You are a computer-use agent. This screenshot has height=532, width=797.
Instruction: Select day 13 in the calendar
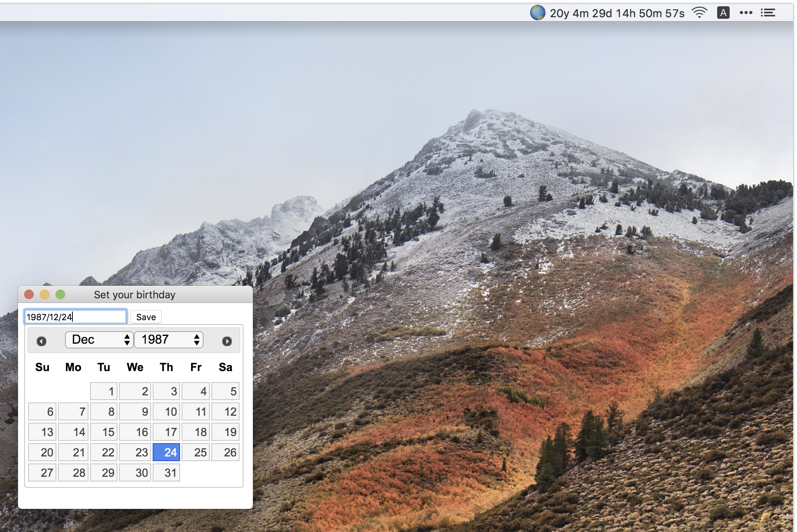42,432
